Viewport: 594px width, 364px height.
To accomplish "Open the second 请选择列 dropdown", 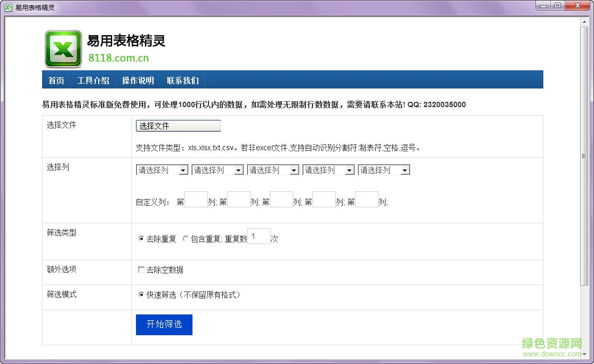I will 218,169.
